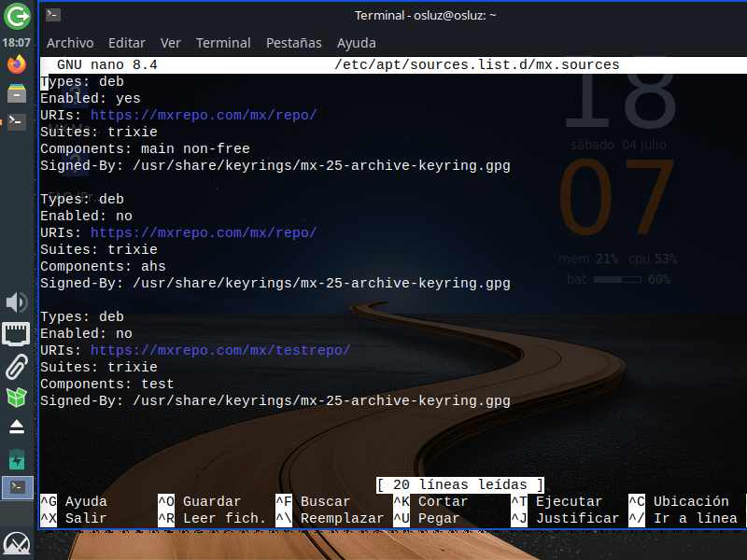
Task: Click the last Signed-By keyring line
Action: coord(275,401)
